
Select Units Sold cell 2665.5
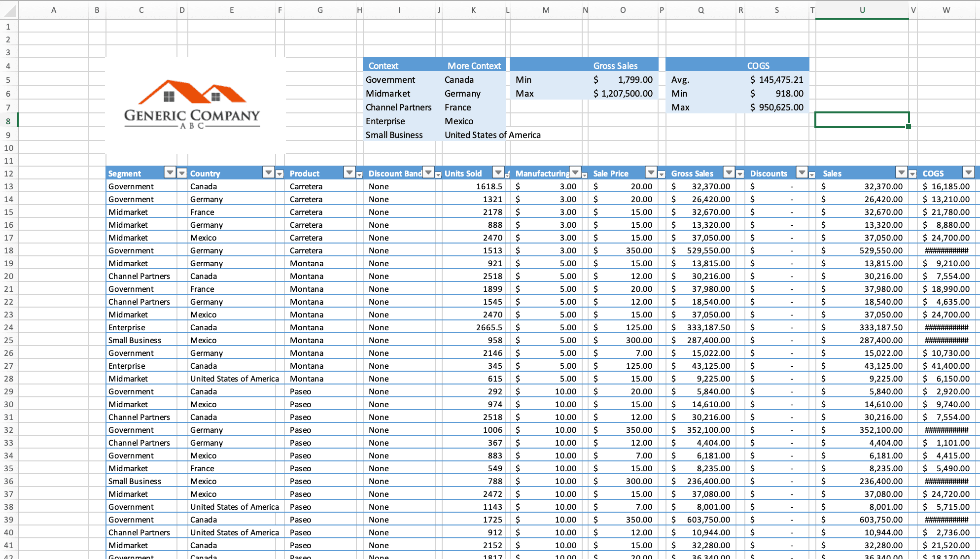[474, 327]
